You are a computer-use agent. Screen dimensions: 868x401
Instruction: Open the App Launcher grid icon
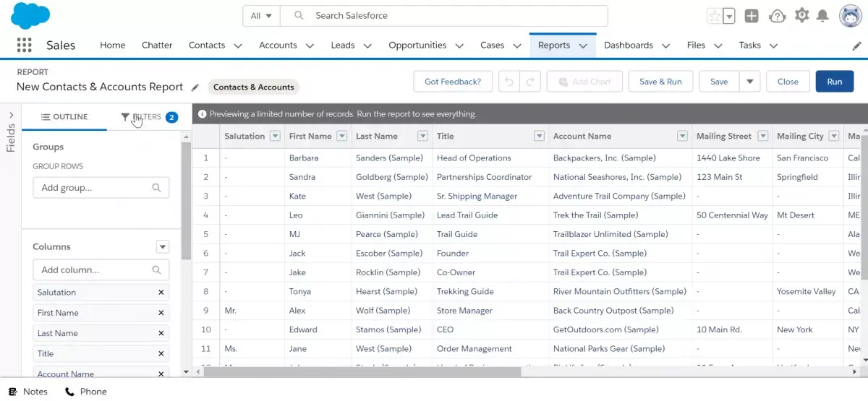click(x=24, y=45)
